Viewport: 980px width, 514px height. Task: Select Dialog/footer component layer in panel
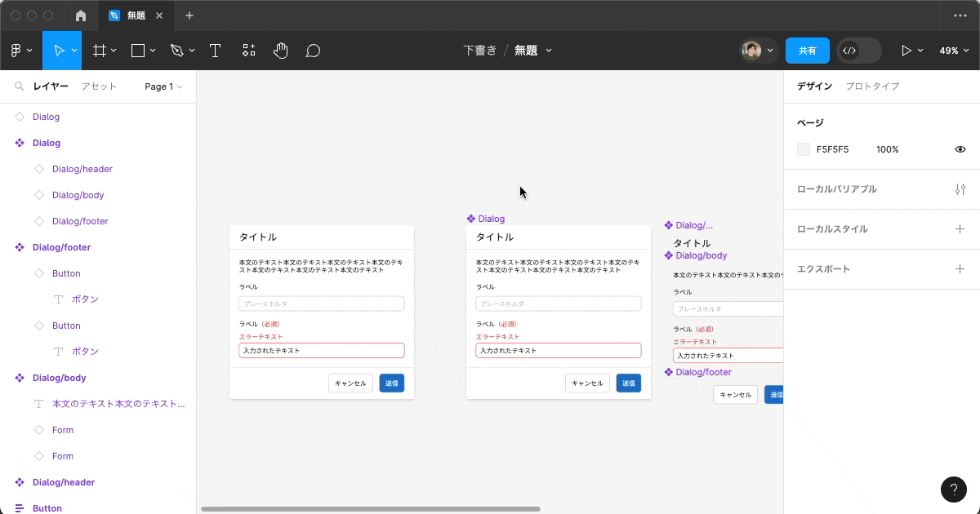(x=61, y=247)
